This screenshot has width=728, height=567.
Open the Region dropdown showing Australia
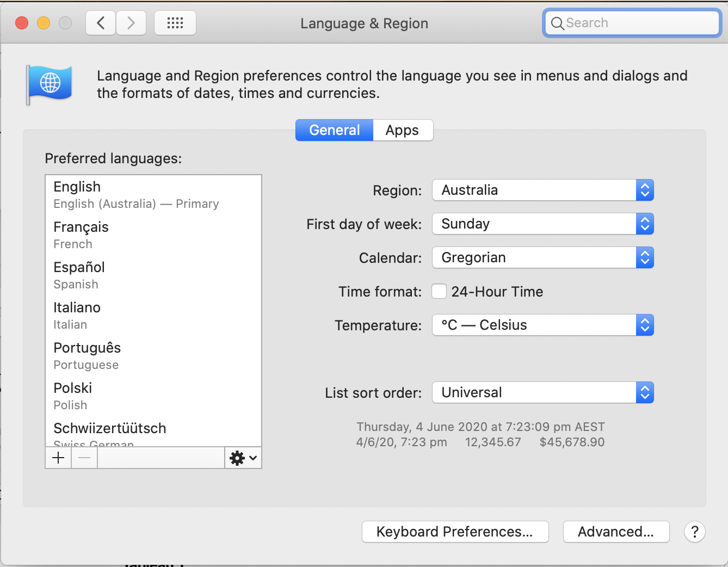(x=542, y=190)
